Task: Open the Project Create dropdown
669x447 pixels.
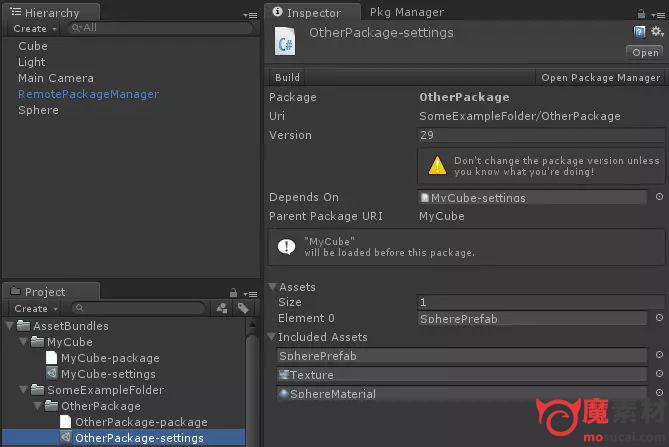Action: tap(36, 308)
